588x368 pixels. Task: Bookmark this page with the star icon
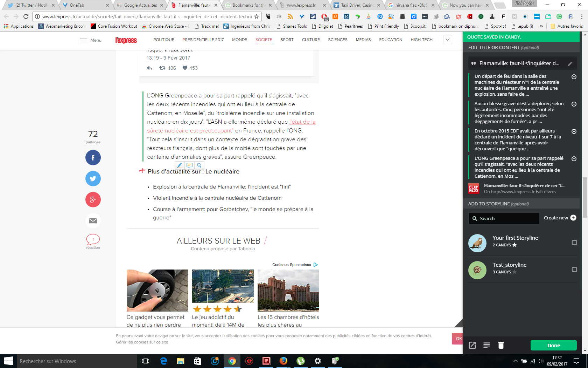[x=257, y=16]
